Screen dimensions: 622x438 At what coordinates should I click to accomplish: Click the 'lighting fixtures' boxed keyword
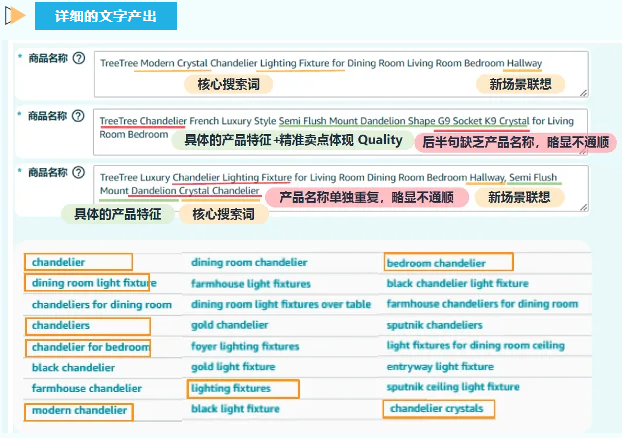pos(231,388)
